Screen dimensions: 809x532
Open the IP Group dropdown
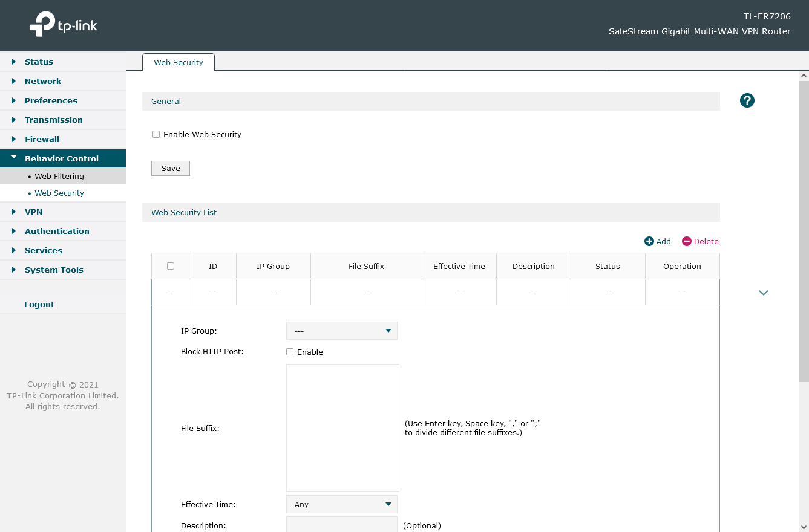(342, 331)
